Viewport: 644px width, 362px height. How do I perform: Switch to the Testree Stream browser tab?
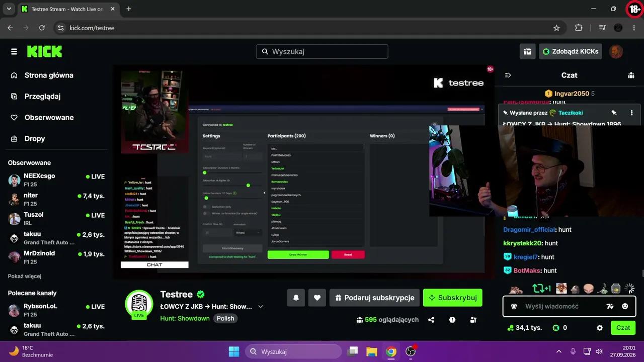[x=67, y=9]
